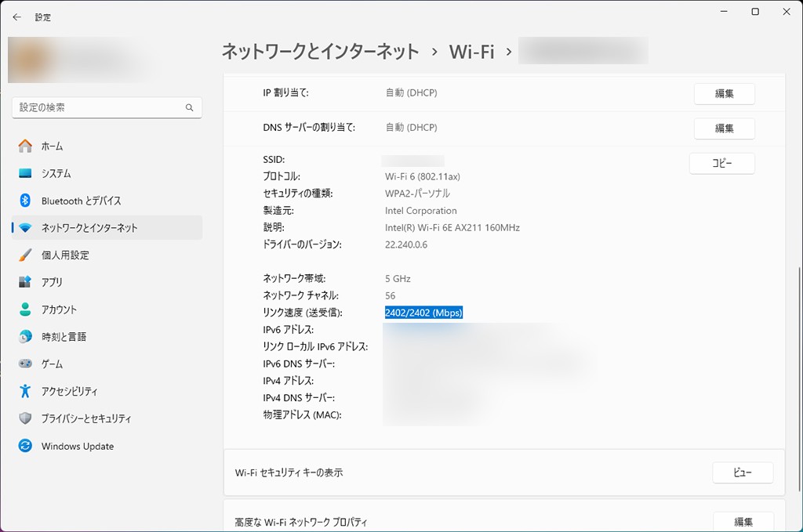The height and width of the screenshot is (532, 803).
Task: Click the search magnifier icon
Action: pyautogui.click(x=189, y=107)
